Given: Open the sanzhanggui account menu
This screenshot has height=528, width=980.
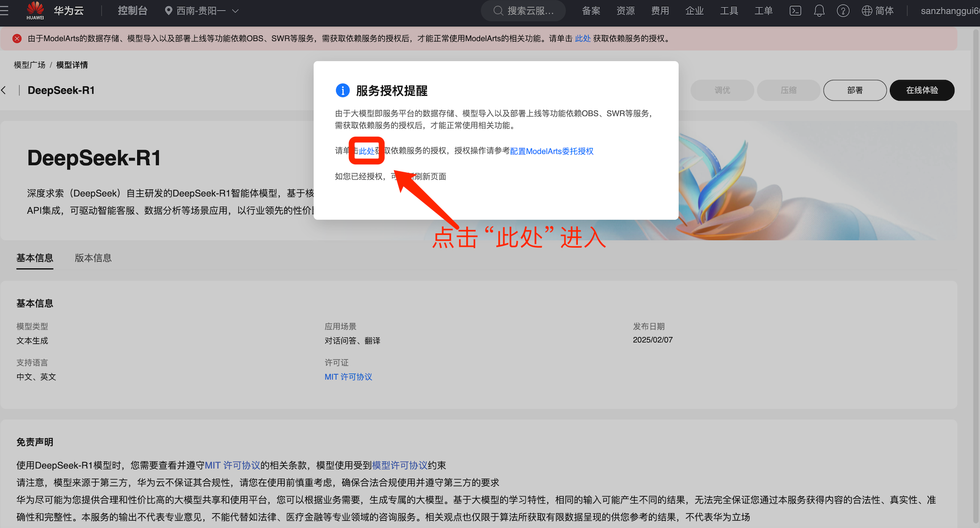Looking at the screenshot, I should click(x=950, y=11).
